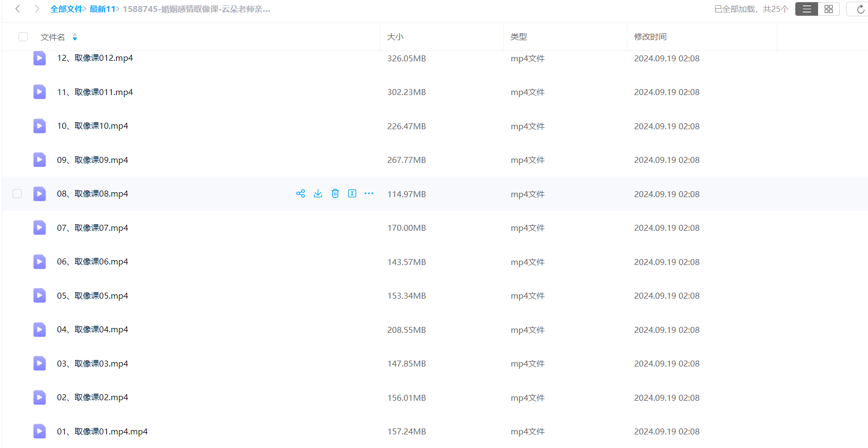Screen dimensions: 868x448
Task: Click the 326.05MB size cell
Action: click(x=406, y=58)
